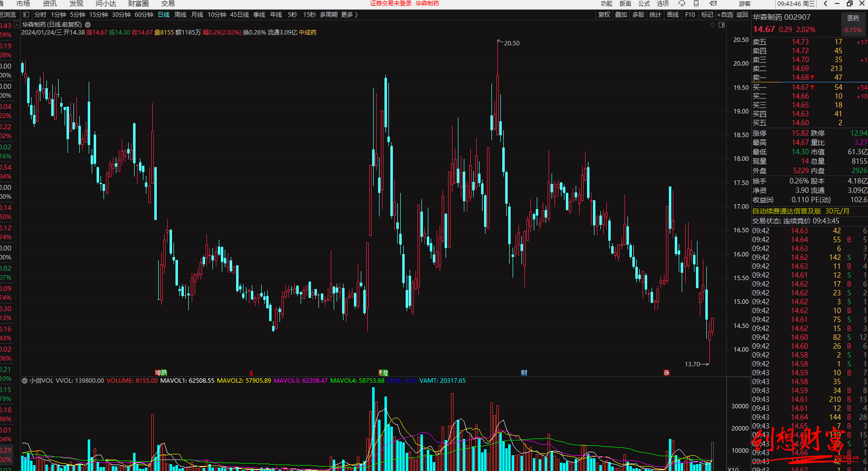Click the 画线 drawing tool button
The image size is (868, 471).
point(673,15)
